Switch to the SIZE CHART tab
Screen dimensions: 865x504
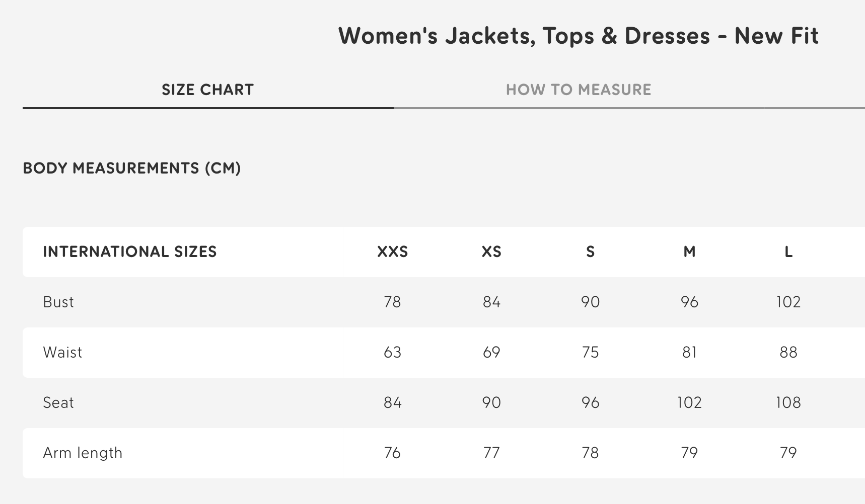tap(207, 90)
